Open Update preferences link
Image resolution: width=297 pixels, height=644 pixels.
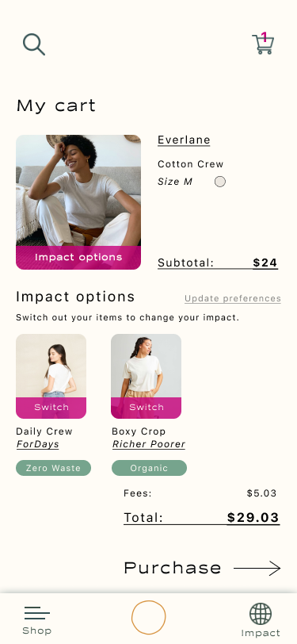233,298
